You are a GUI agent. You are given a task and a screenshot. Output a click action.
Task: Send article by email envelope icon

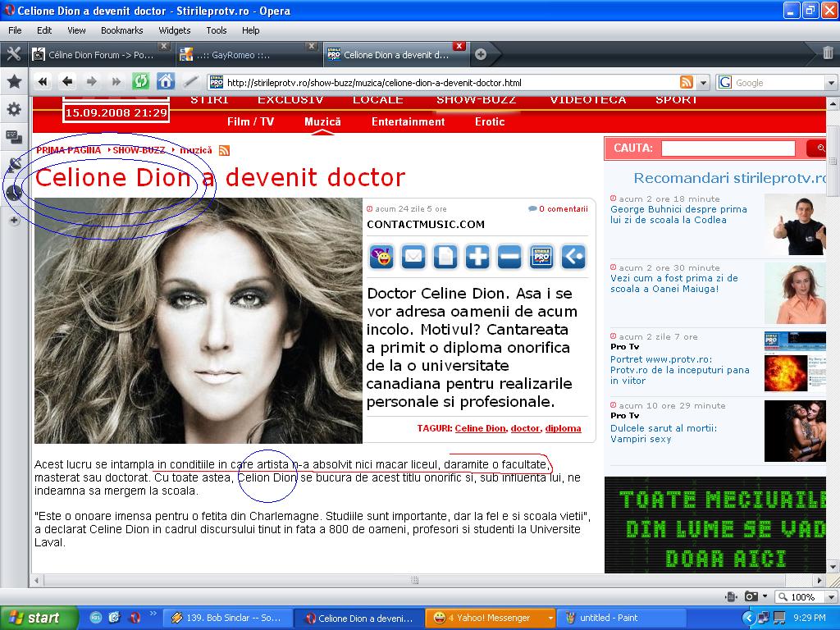[413, 257]
